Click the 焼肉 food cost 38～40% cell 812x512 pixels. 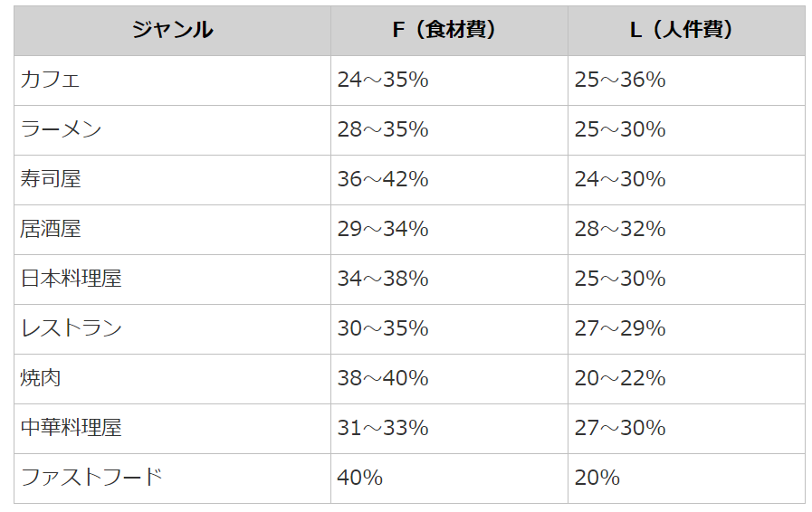[383, 378]
